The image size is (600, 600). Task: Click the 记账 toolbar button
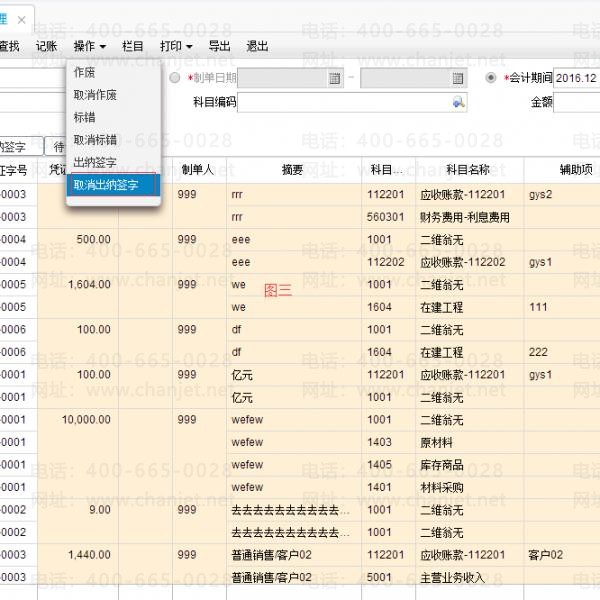tap(46, 46)
